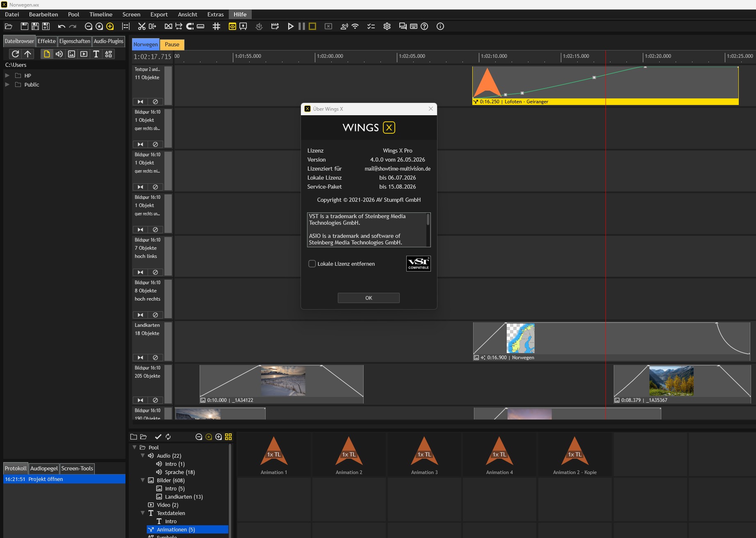Click the open project folder icon
Image resolution: width=756 pixels, height=538 pixels.
point(8,26)
